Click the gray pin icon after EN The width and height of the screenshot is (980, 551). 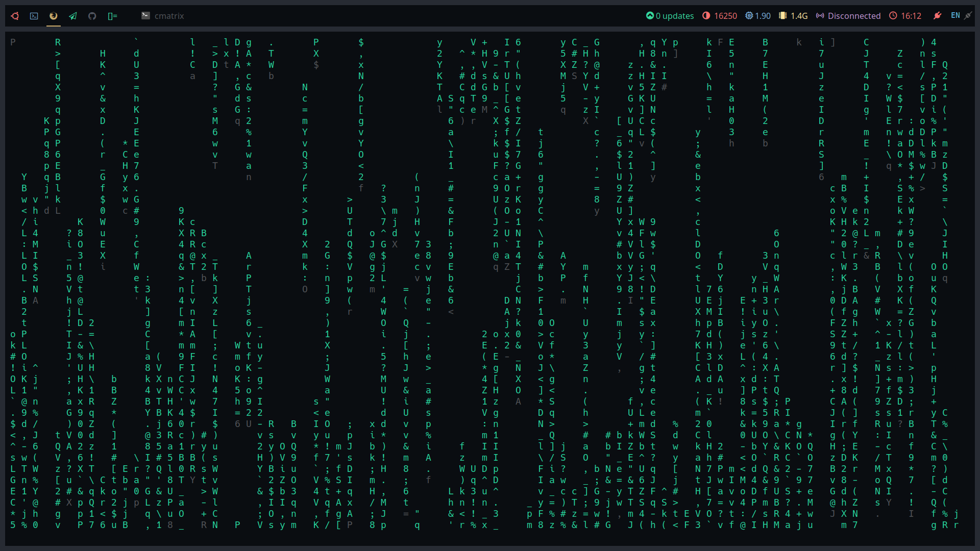pos(968,16)
